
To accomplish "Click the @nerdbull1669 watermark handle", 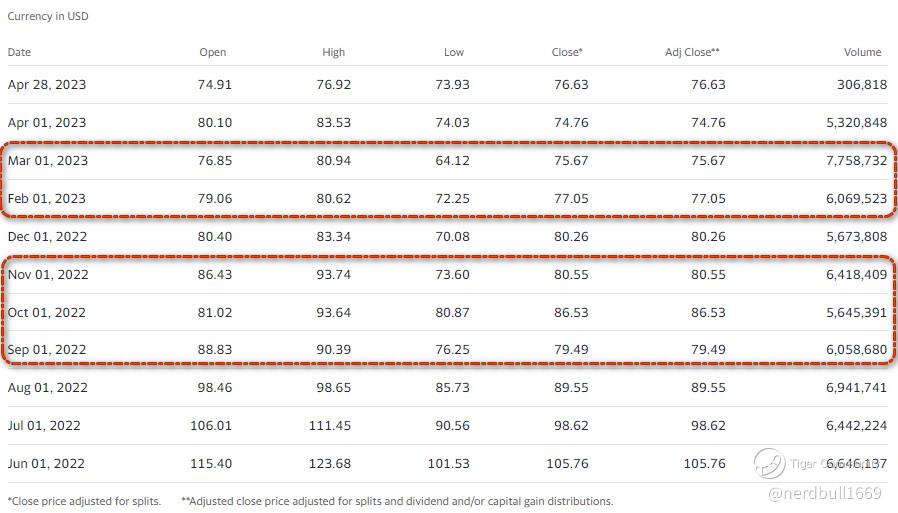I will pyautogui.click(x=825, y=494).
